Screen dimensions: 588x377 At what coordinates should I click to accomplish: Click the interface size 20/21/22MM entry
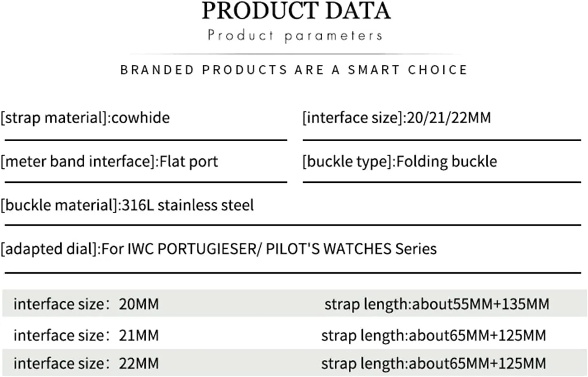pos(396,118)
